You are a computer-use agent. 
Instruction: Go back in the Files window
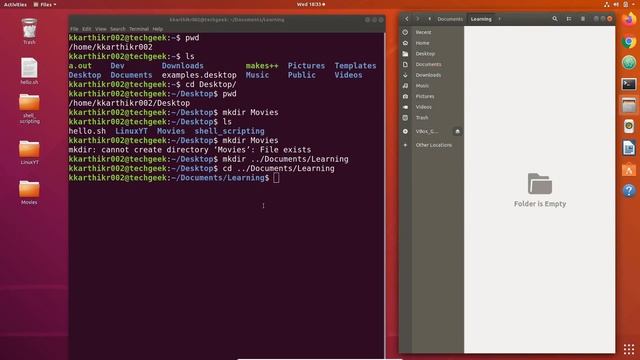coord(407,19)
